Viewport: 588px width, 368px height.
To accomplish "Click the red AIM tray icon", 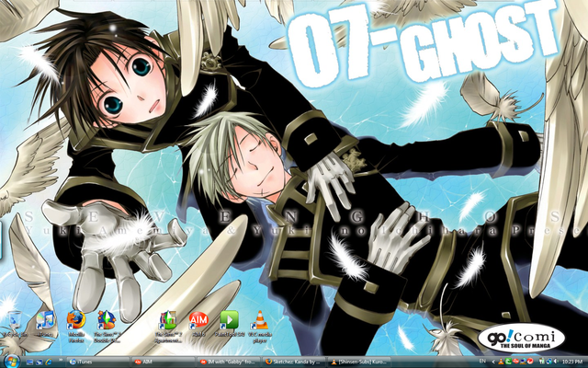I will pyautogui.click(x=515, y=362).
